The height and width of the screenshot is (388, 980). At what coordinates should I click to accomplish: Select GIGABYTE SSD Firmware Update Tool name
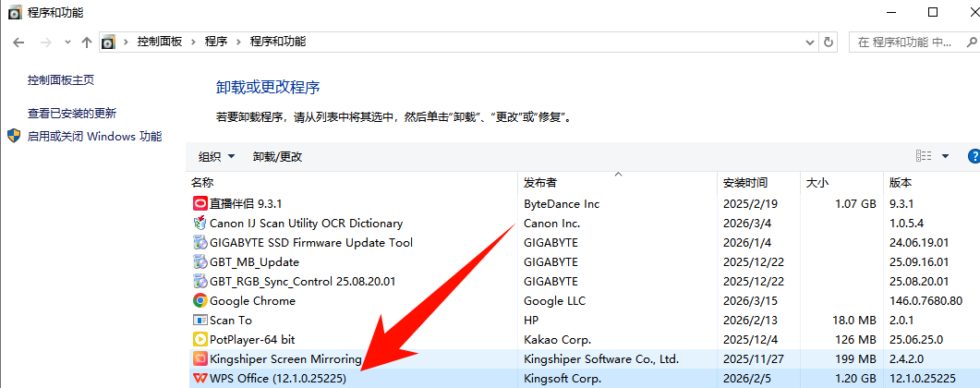tap(311, 242)
